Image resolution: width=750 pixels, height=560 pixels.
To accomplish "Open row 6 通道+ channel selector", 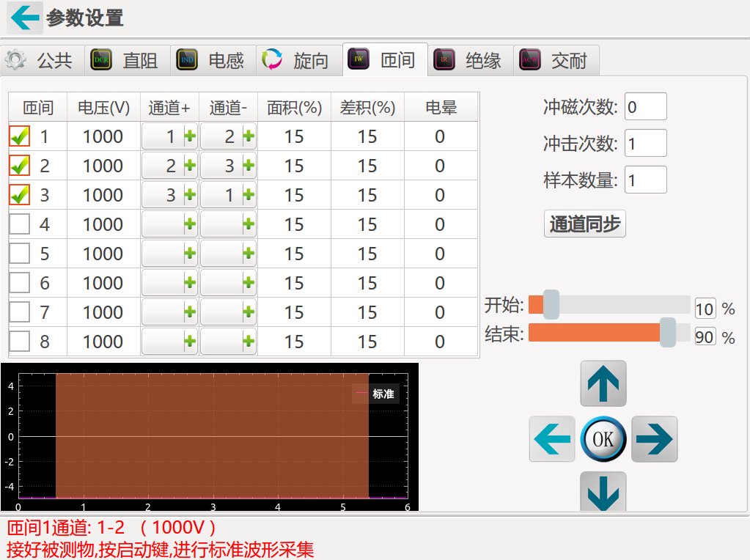I will pos(169,283).
